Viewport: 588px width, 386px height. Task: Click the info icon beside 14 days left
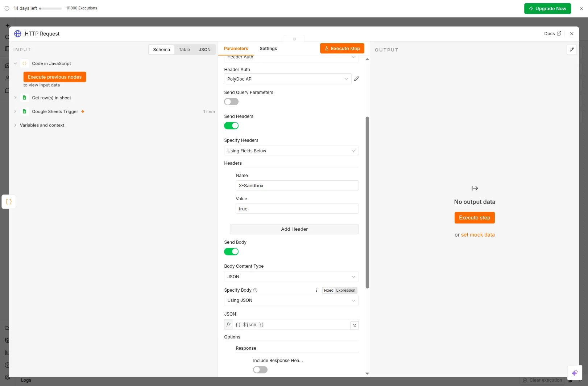[x=7, y=8]
